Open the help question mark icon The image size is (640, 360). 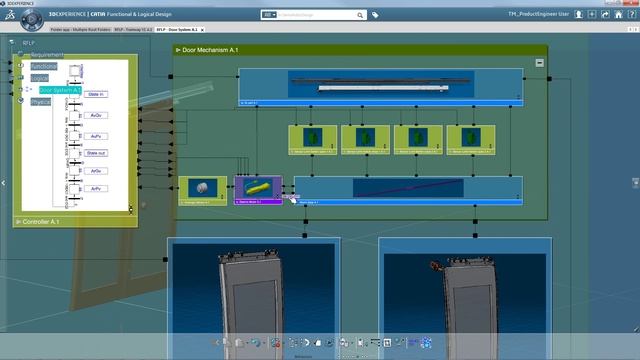(x=632, y=14)
